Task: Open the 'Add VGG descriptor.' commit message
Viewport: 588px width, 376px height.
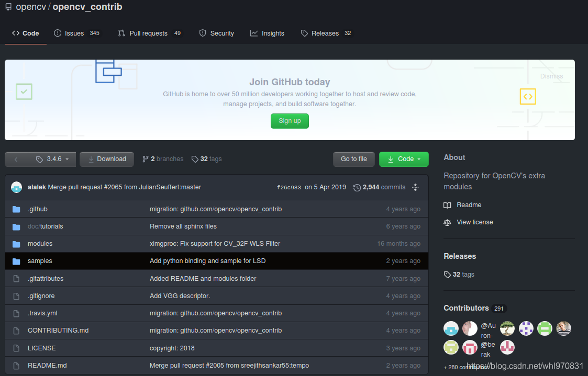Action: click(x=180, y=296)
